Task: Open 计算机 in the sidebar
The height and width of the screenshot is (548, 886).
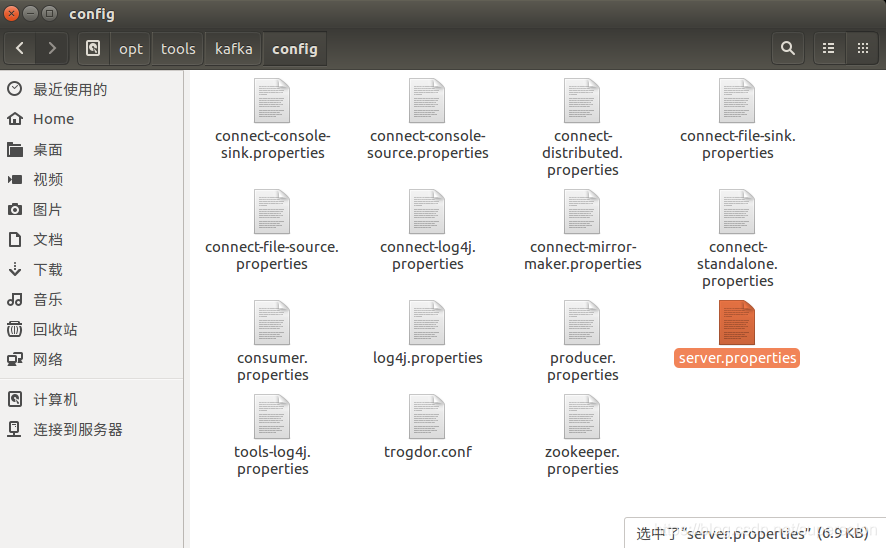Action: tap(92, 399)
